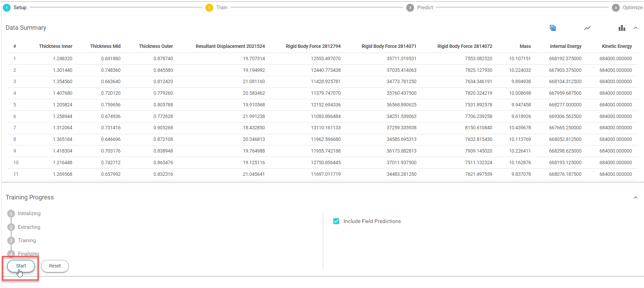Click the Rigid Body Force 2814072 header
Image resolution: width=644 pixels, height=288 pixels.
465,46
